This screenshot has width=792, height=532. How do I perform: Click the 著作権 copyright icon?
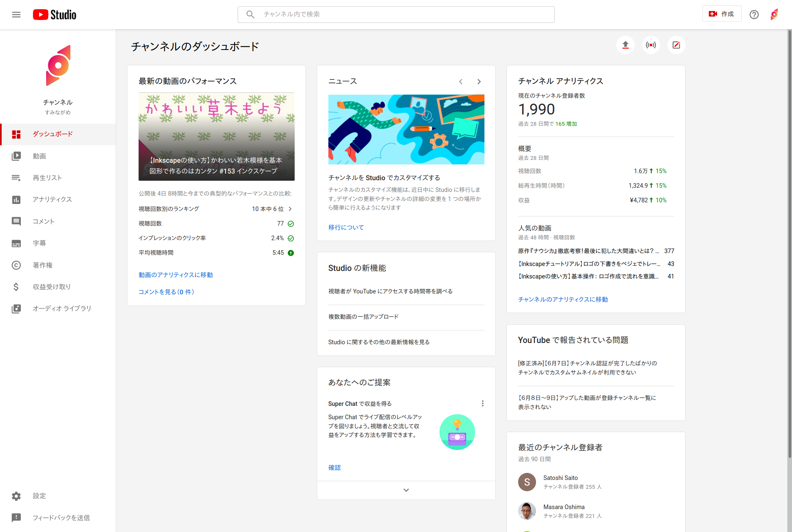coord(16,265)
